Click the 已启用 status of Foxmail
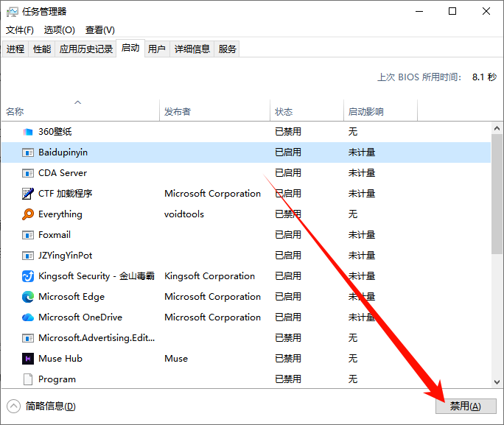 (288, 235)
